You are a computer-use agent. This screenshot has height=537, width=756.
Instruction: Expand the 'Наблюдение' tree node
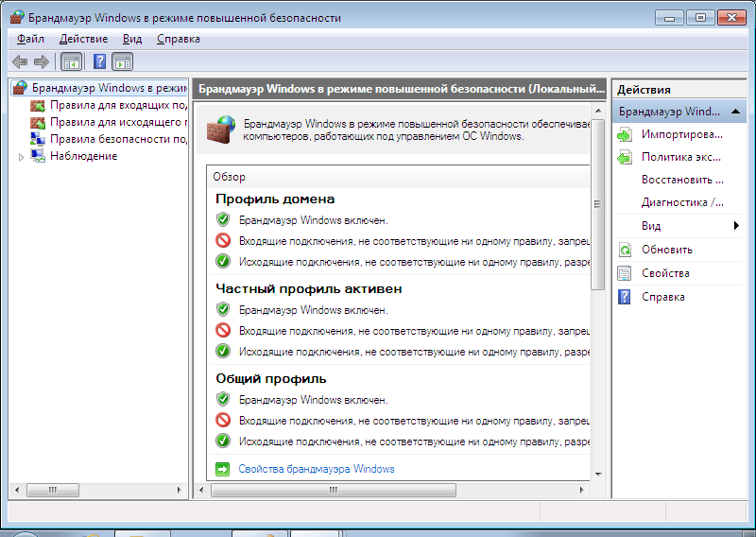(x=22, y=157)
